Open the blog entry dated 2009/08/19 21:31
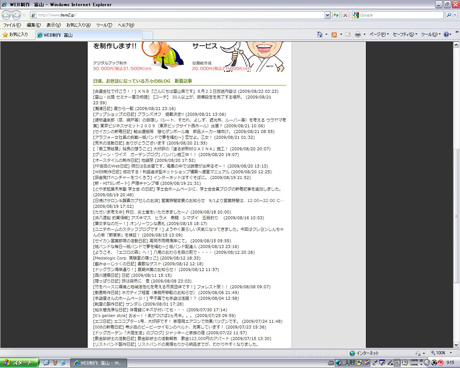 [147, 183]
